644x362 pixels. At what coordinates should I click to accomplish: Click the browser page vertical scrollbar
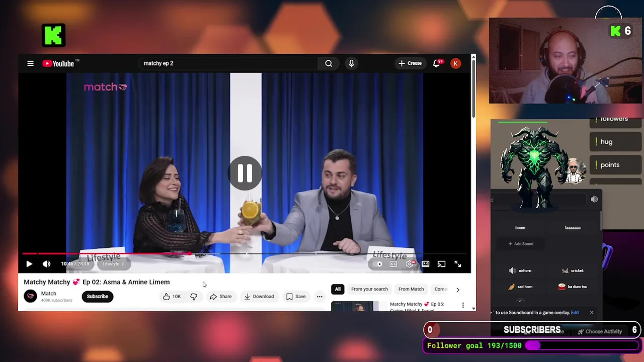(x=473, y=88)
